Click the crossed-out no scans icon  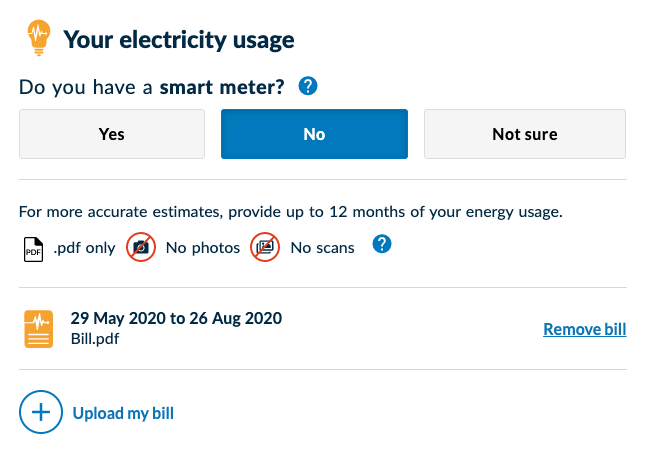click(265, 247)
